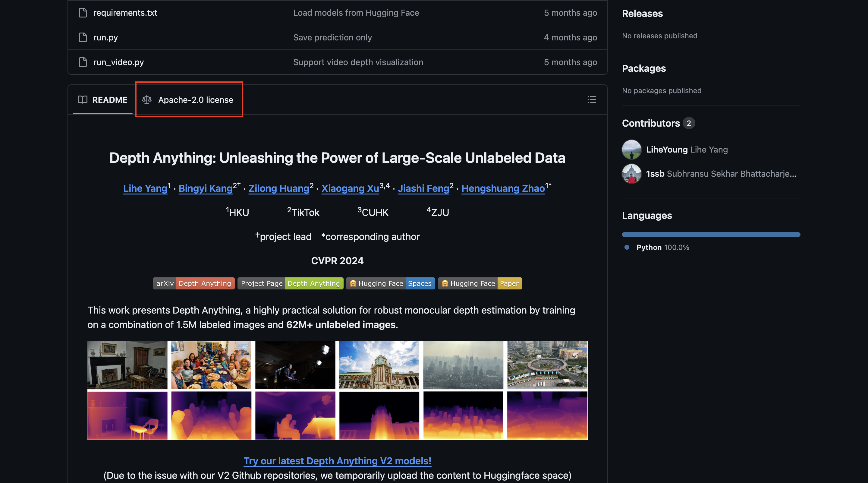Image resolution: width=868 pixels, height=483 pixels.
Task: Click the Languages section heading
Action: coord(646,215)
